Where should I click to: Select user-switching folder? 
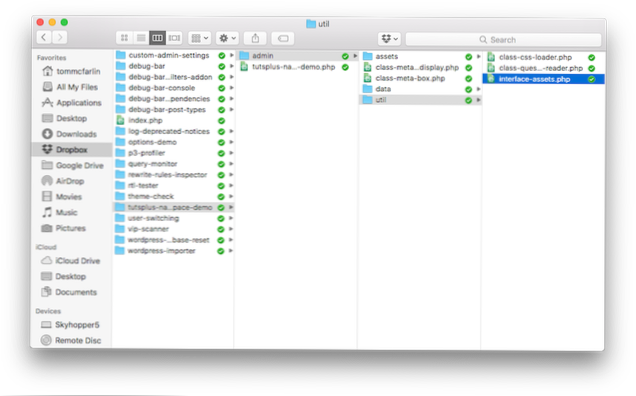(174, 218)
